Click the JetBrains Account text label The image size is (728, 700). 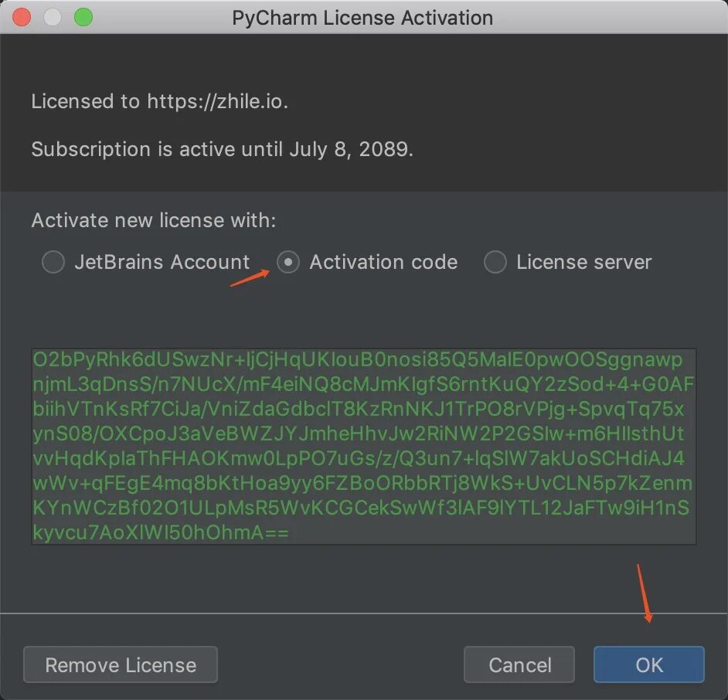[x=162, y=262]
